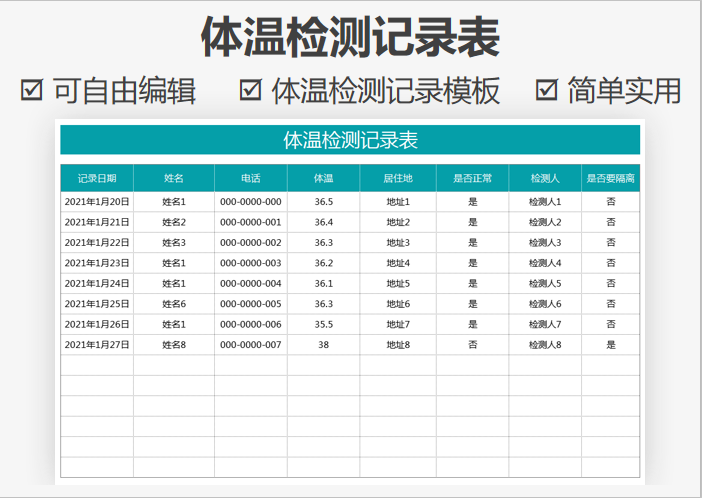The image size is (702, 498).
Task: Click the teal 体温检测记录表 title banner
Action: point(350,140)
